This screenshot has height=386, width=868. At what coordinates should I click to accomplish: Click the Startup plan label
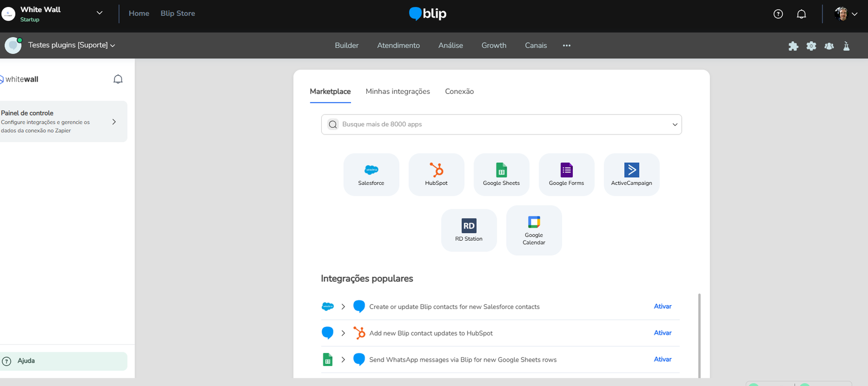coord(30,20)
